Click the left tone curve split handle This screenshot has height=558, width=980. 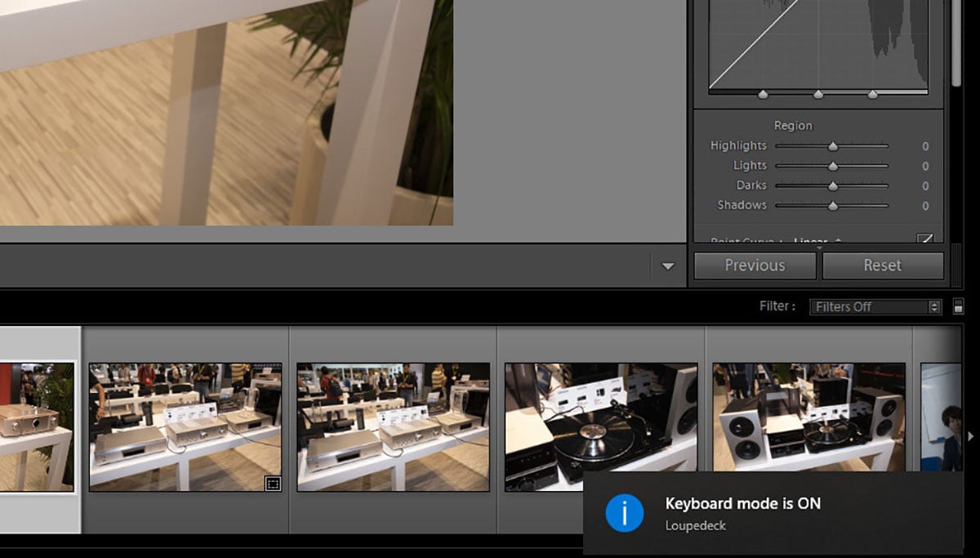coord(763,95)
